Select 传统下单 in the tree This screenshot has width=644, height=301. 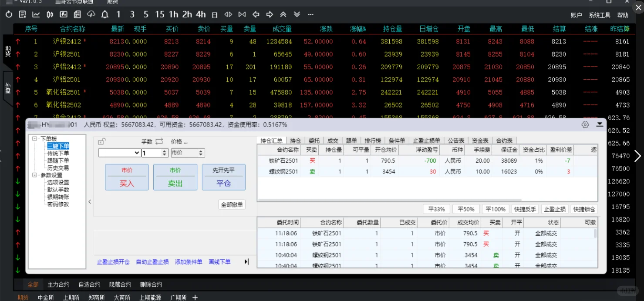[x=58, y=153]
